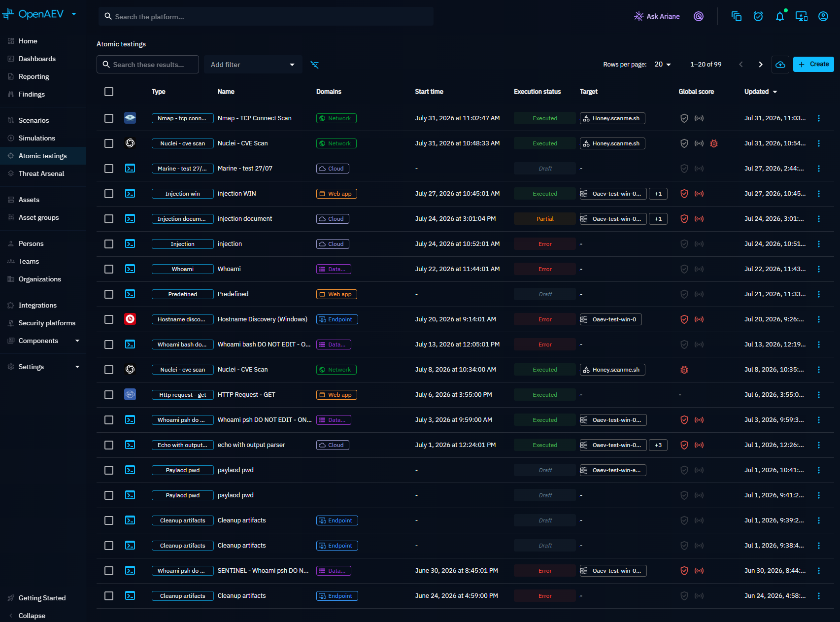Check the box for Nmap - TCP Connect Scan row
The height and width of the screenshot is (622, 840).
pos(109,118)
